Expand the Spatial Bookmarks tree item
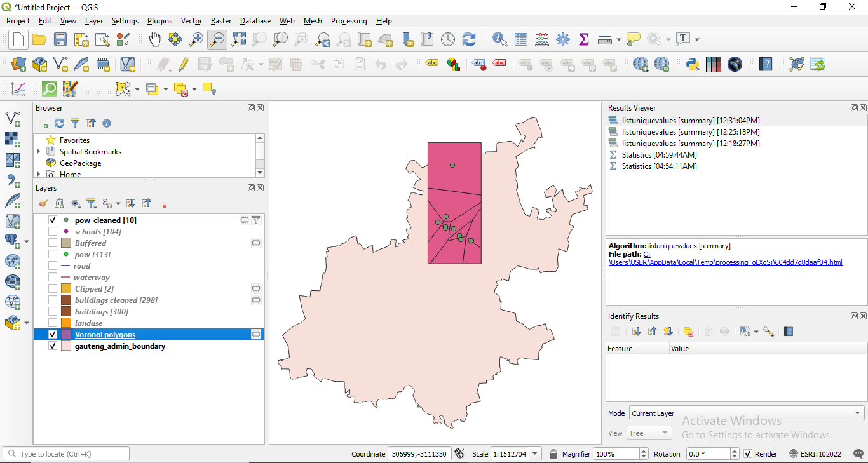 pos(39,152)
